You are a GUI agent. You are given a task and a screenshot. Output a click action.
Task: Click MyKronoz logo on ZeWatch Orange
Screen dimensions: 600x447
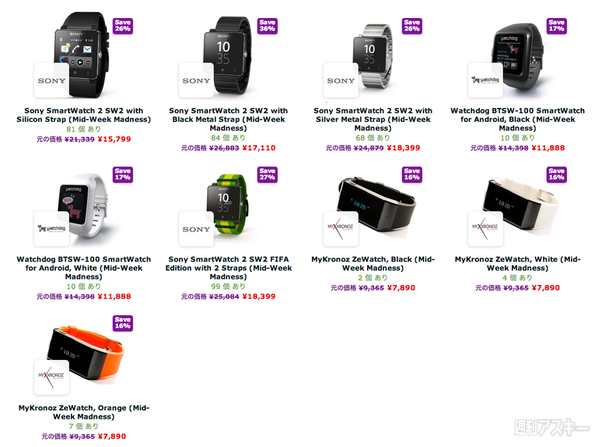[51, 377]
